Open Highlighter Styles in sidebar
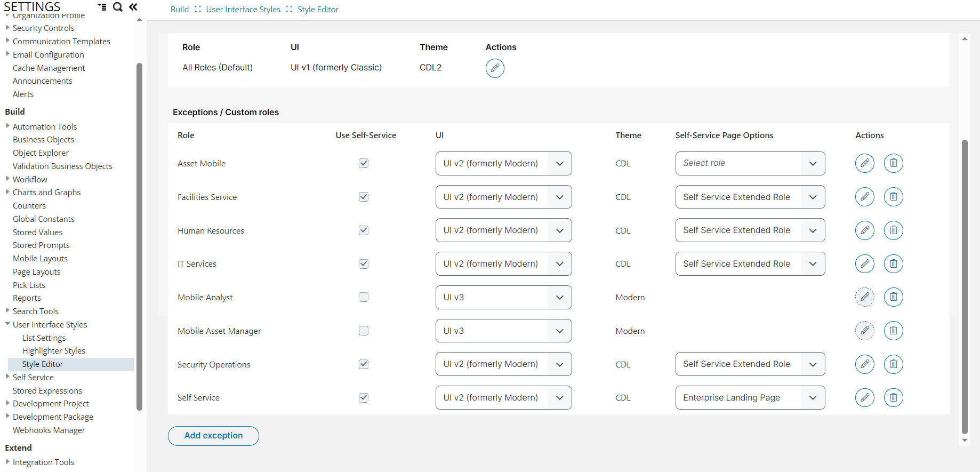 click(54, 351)
